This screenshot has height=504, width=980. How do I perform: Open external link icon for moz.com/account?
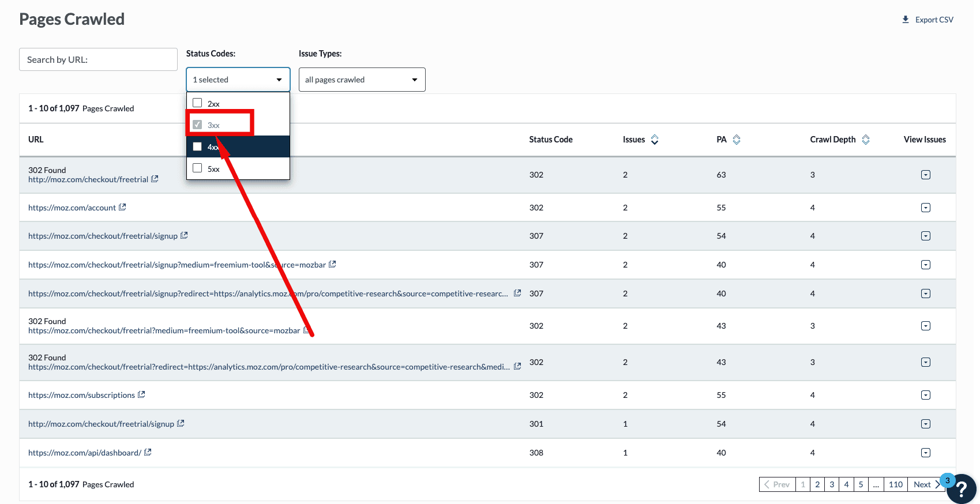[122, 207]
